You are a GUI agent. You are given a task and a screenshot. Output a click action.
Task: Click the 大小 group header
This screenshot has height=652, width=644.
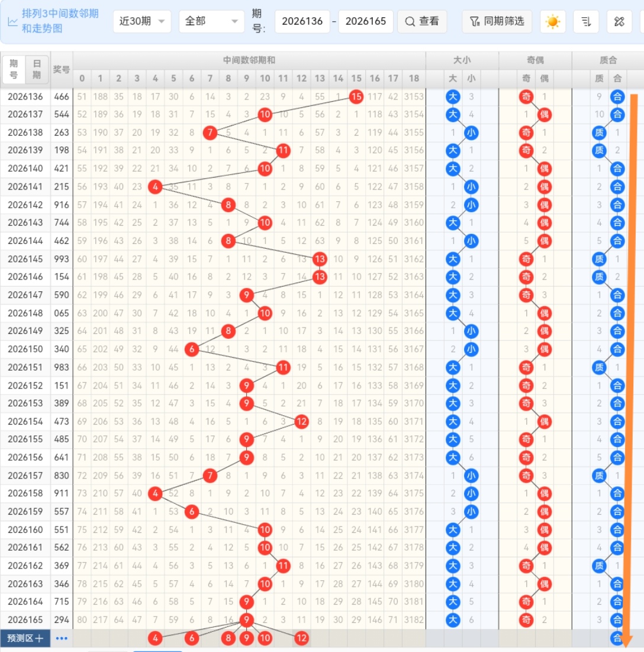point(462,60)
